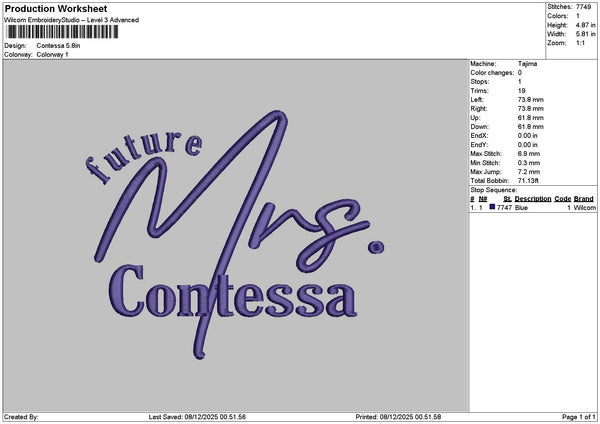The image size is (600, 424).
Task: Click 'Wilcom' brand in stop sequence row
Action: [584, 207]
